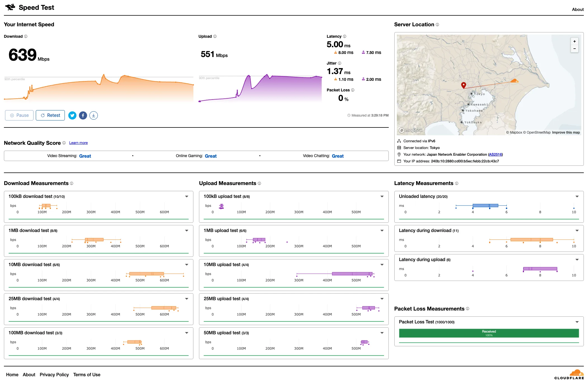Screen dimensions: 588x386
Task: Click the Network Quality Score info icon
Action: [x=64, y=143]
